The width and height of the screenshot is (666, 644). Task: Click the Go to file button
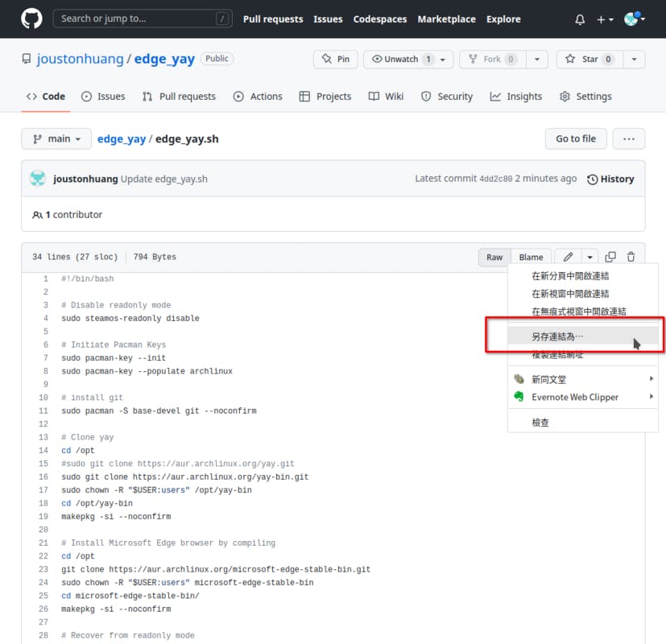576,138
